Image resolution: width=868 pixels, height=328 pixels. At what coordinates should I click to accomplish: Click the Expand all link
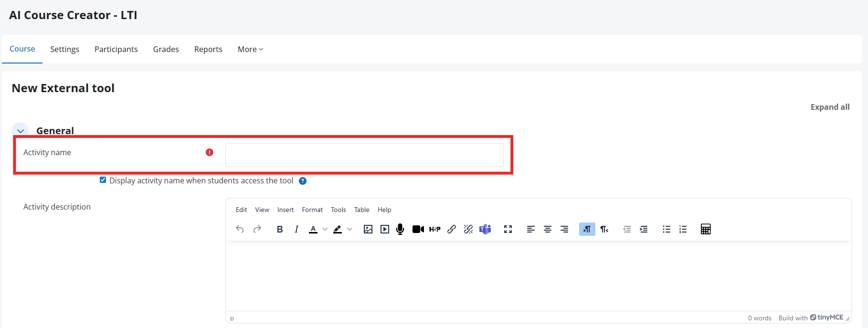[830, 107]
